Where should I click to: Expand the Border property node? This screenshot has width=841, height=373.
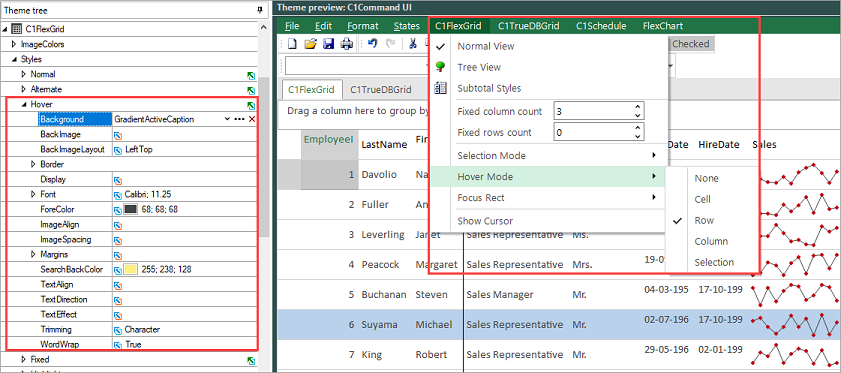point(33,164)
